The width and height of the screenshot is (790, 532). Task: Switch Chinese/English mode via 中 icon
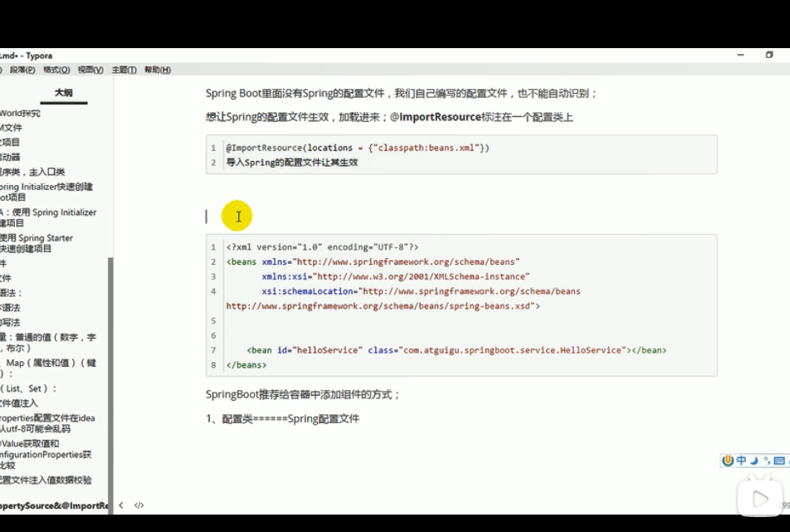[741, 461]
